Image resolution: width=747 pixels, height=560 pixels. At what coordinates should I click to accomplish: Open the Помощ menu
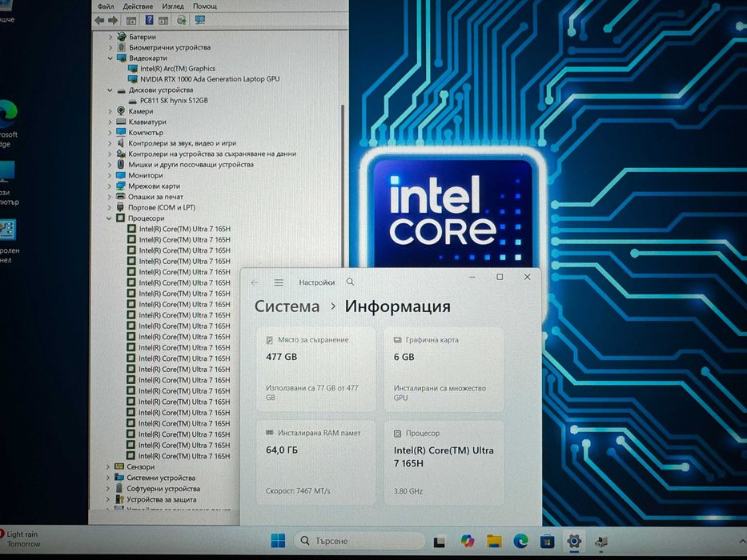point(205,6)
